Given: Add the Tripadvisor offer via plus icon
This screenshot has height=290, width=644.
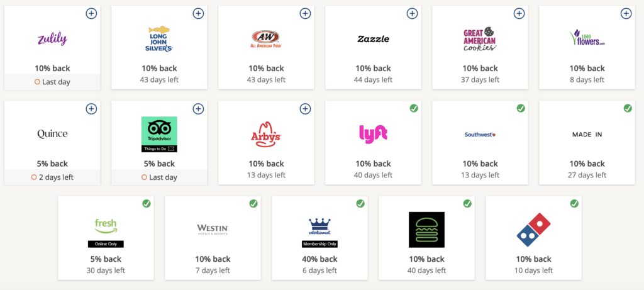Looking at the screenshot, I should [x=198, y=109].
